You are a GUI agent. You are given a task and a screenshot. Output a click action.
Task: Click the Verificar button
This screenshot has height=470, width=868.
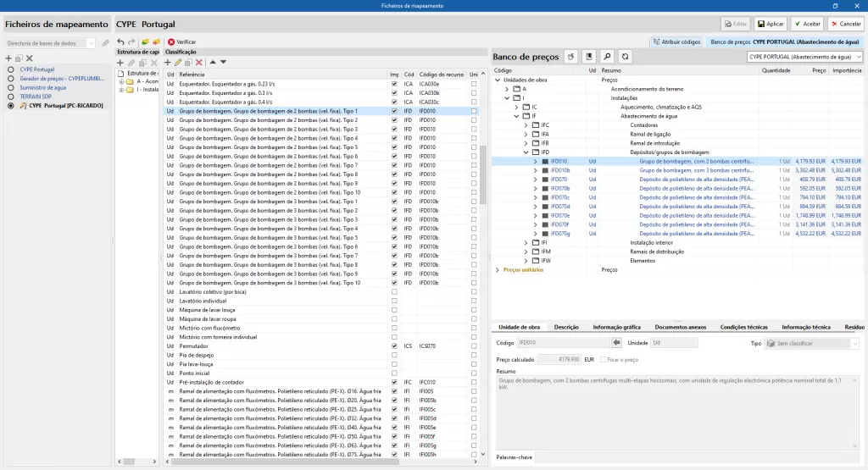tap(181, 41)
